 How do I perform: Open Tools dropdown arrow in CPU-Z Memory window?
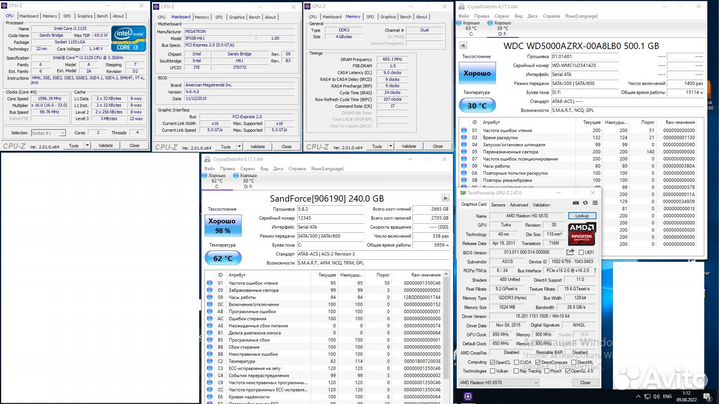point(390,146)
